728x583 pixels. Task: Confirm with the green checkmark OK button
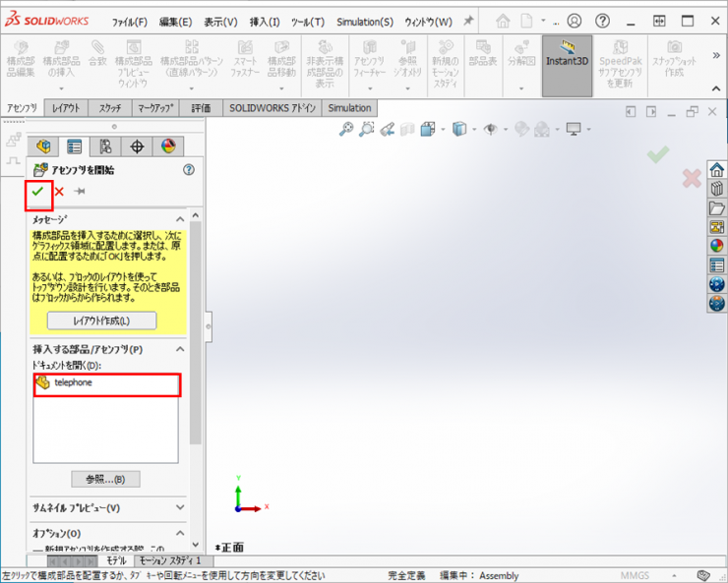click(x=38, y=192)
